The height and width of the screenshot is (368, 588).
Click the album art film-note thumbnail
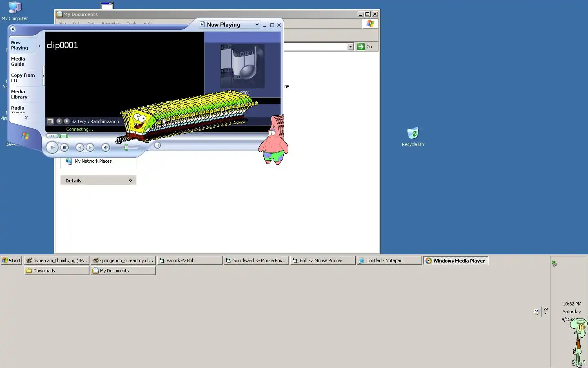click(x=243, y=66)
